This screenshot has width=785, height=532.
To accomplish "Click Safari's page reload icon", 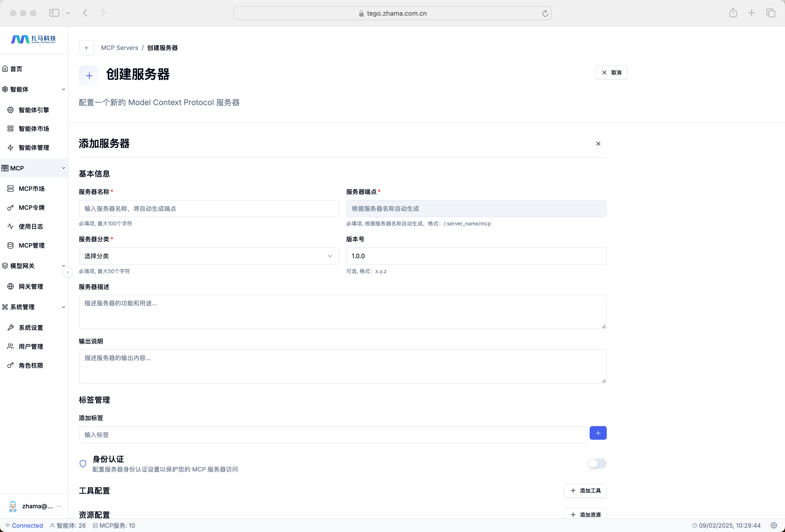I will [x=545, y=14].
